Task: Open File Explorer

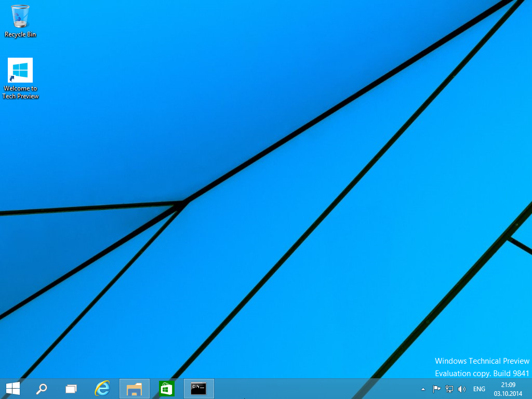Action: coord(134,388)
